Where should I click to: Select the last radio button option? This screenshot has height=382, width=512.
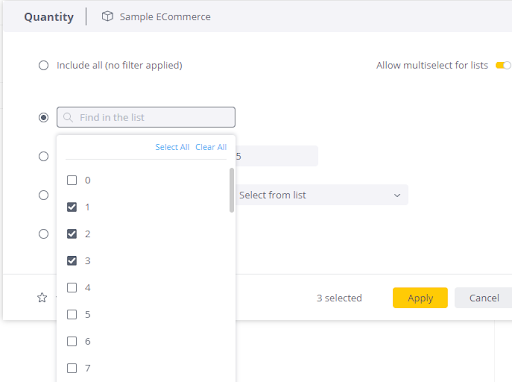pos(43,234)
